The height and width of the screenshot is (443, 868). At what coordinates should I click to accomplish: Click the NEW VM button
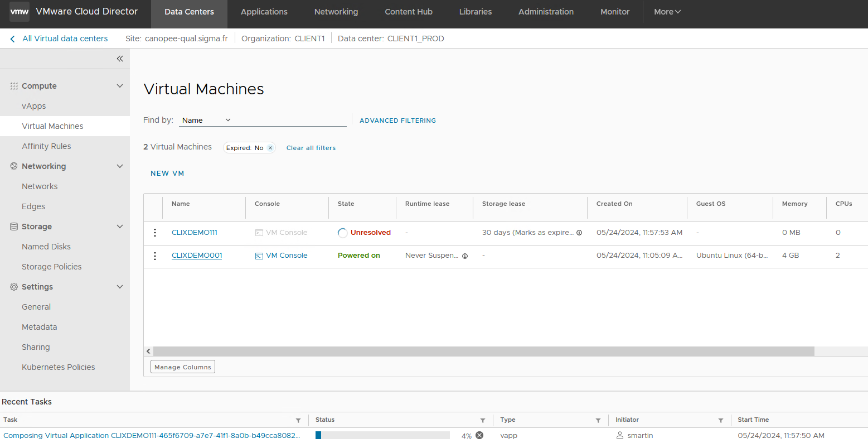(167, 174)
